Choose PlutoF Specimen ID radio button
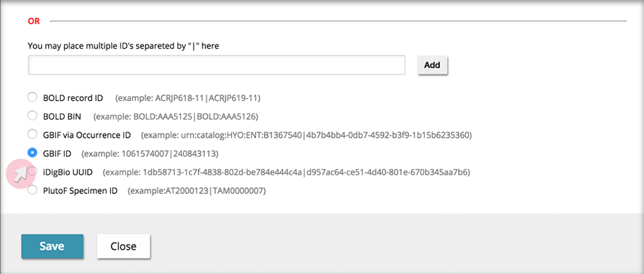 pyautogui.click(x=32, y=190)
